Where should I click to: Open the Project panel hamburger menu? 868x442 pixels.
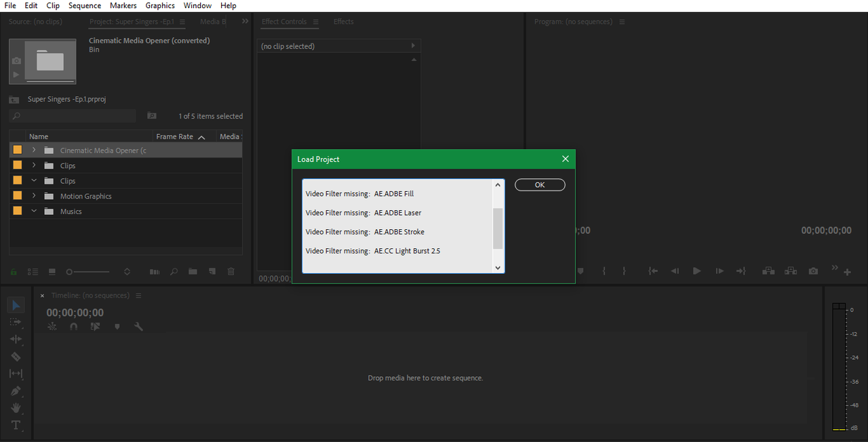[182, 22]
